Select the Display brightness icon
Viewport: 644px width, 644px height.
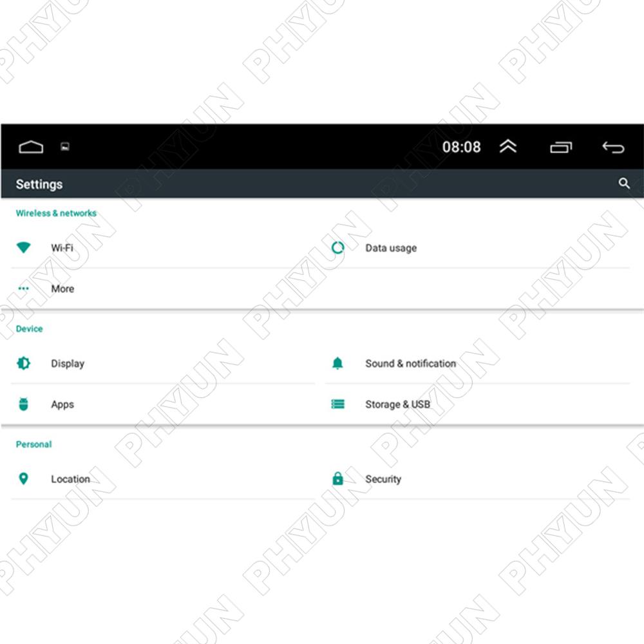point(24,363)
